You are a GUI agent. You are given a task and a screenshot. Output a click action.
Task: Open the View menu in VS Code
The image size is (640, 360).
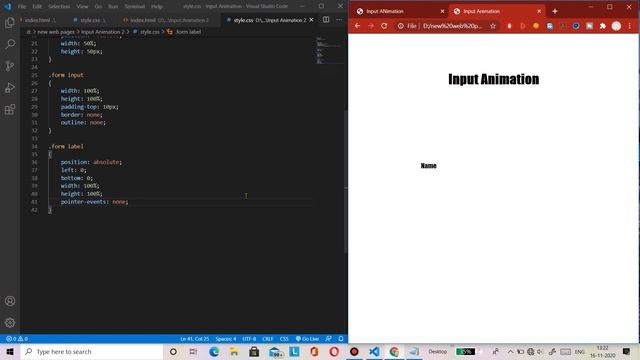tap(82, 7)
